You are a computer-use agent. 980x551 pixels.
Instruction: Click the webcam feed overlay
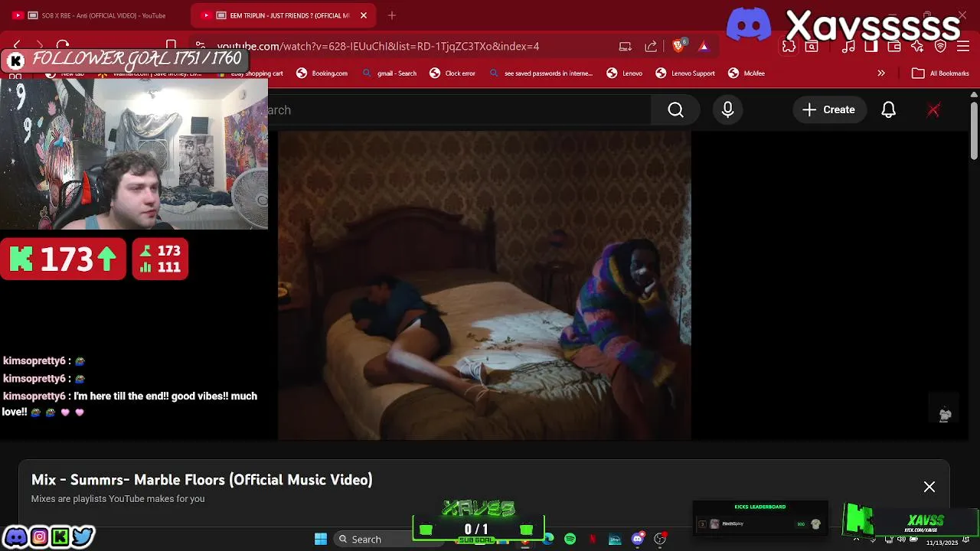tap(134, 153)
